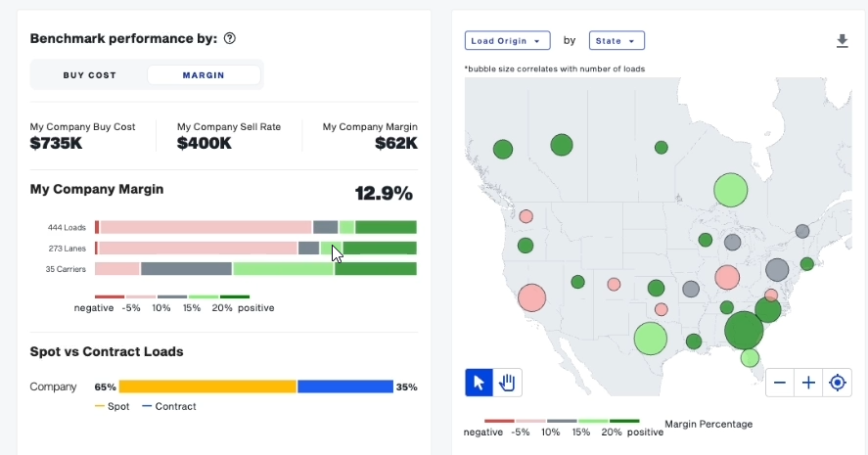Recenter the map with target icon
The height and width of the screenshot is (455, 868).
point(838,383)
